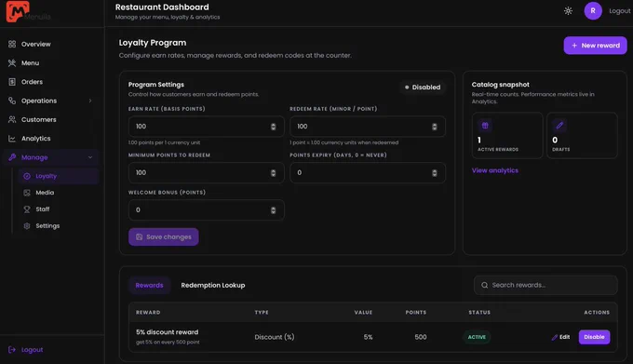Click the Menuila logo icon
This screenshot has width=633, height=364.
point(18,11)
